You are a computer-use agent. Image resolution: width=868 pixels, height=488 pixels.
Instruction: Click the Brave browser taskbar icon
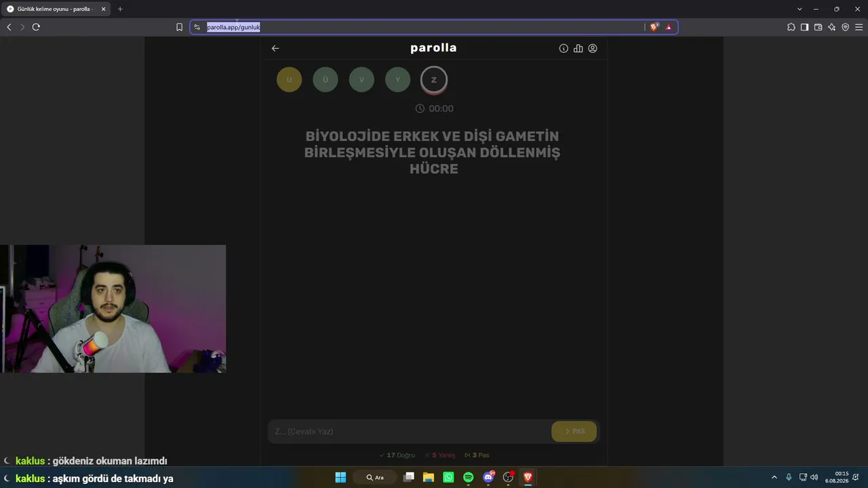pos(528,477)
